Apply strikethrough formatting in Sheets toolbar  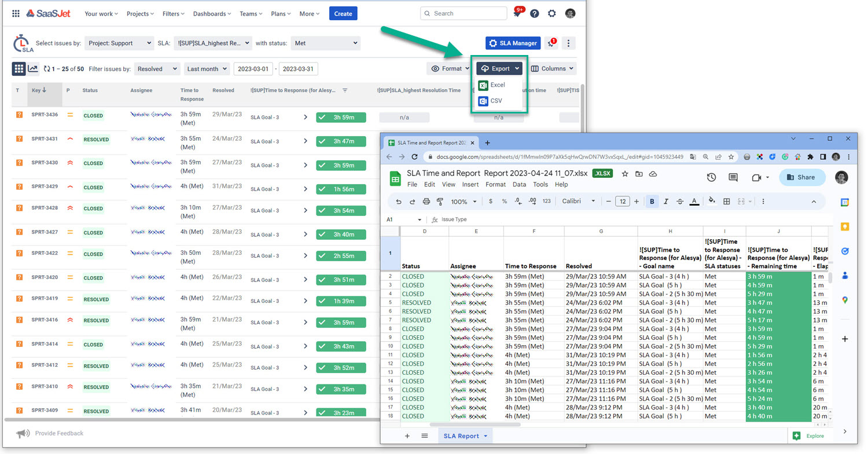coord(679,201)
